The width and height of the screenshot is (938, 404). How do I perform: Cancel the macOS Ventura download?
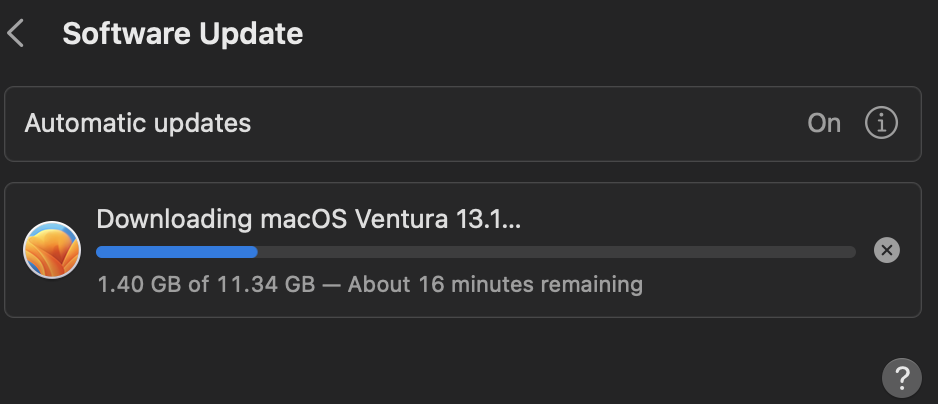pos(887,250)
